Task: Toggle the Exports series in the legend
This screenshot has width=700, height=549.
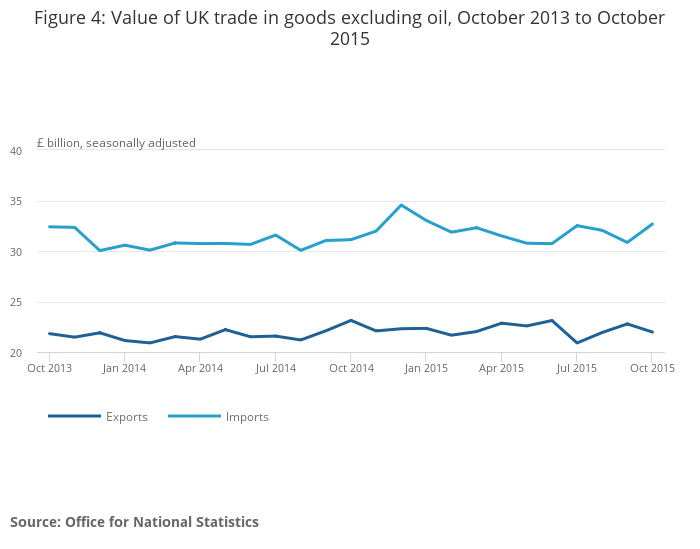Action: tap(126, 417)
